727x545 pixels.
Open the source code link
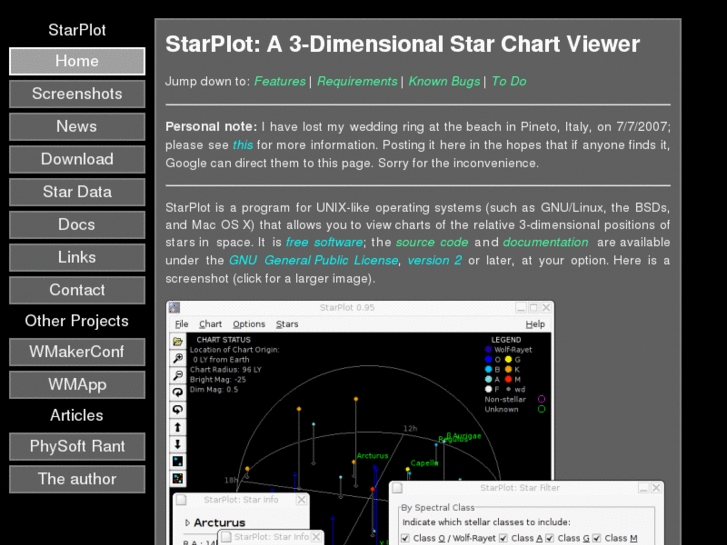432,242
